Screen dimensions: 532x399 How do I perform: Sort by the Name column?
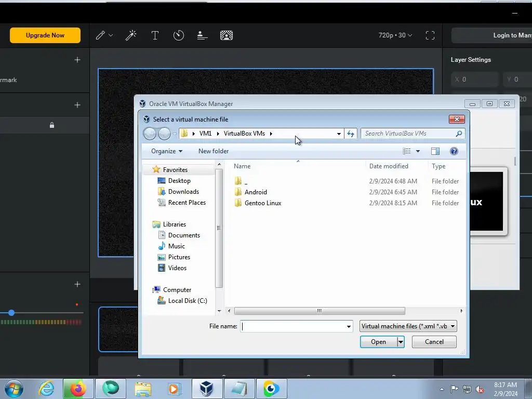(242, 166)
